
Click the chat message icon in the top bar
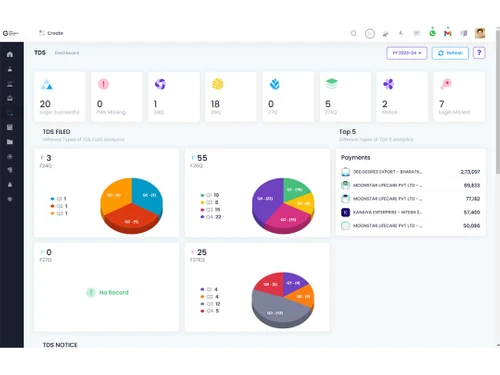tap(417, 33)
